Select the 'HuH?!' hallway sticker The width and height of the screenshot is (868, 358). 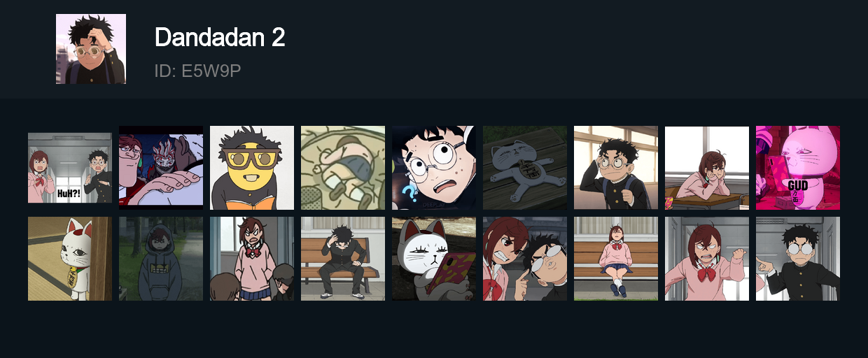tap(70, 168)
